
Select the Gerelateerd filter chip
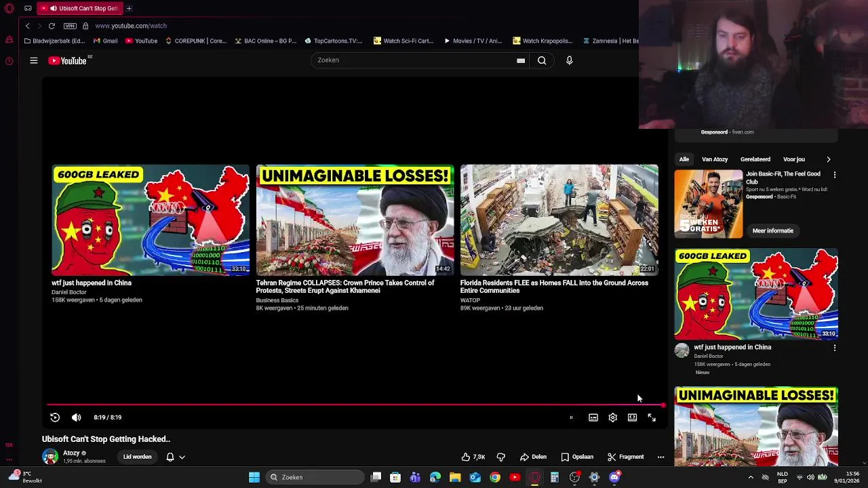point(755,159)
